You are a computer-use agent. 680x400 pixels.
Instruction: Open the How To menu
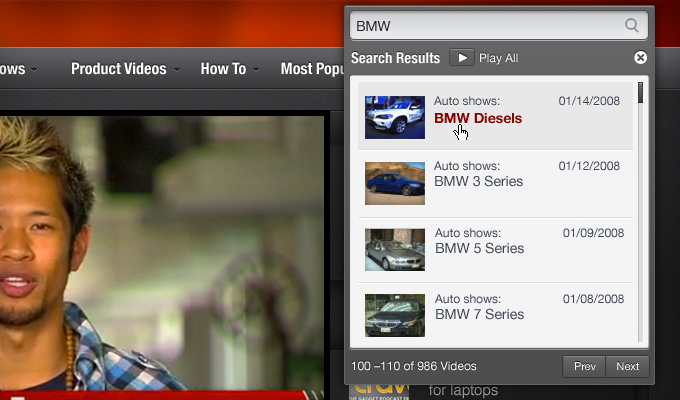(223, 69)
